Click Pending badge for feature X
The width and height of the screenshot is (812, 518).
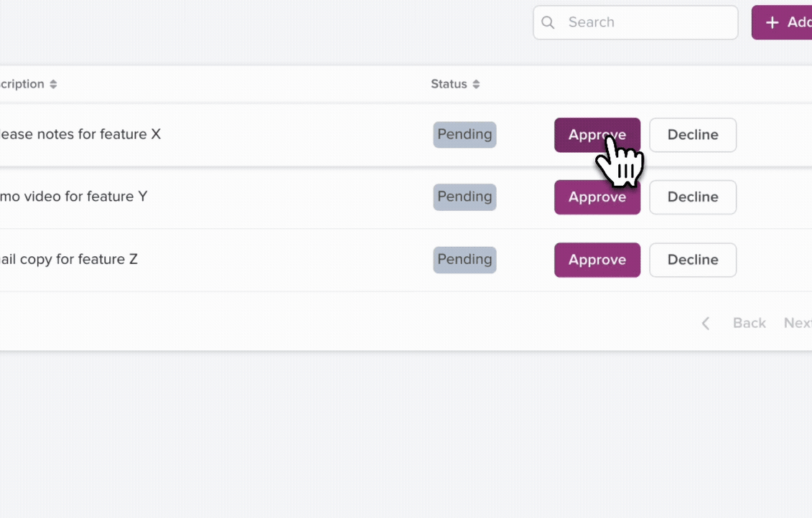465,135
